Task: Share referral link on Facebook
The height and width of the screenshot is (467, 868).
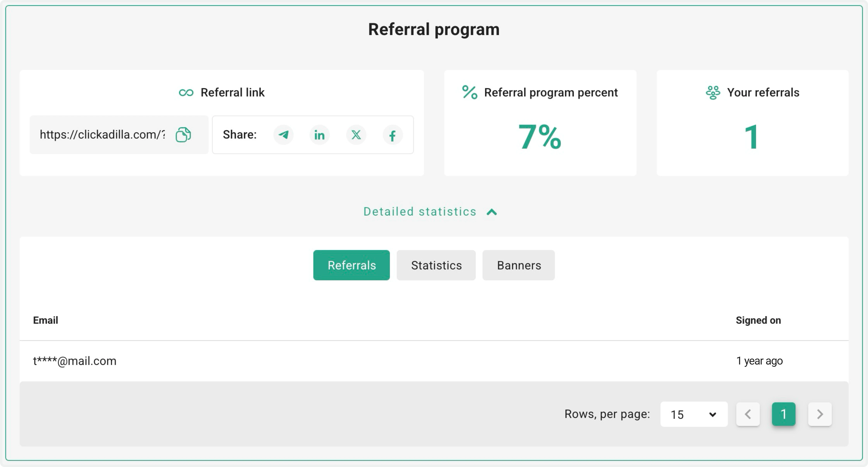Action: click(393, 135)
